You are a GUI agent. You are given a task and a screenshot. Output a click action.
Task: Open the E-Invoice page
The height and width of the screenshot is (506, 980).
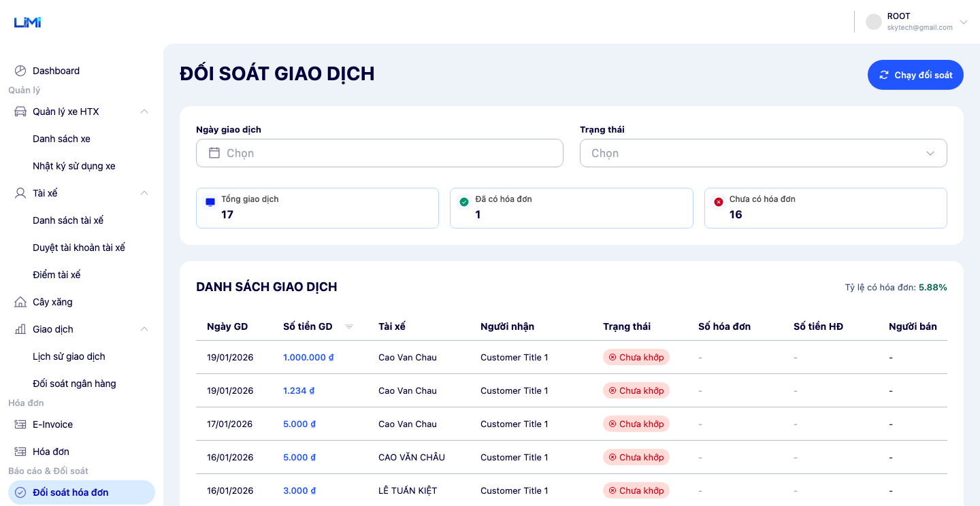click(x=82, y=424)
